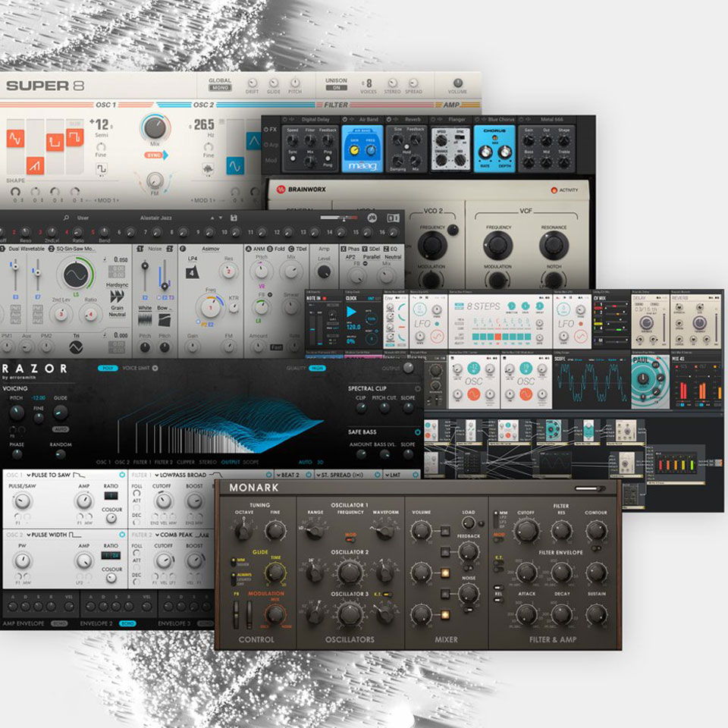This screenshot has width=728, height=728.
Task: Click the Brainworx logo icon
Action: [281, 190]
